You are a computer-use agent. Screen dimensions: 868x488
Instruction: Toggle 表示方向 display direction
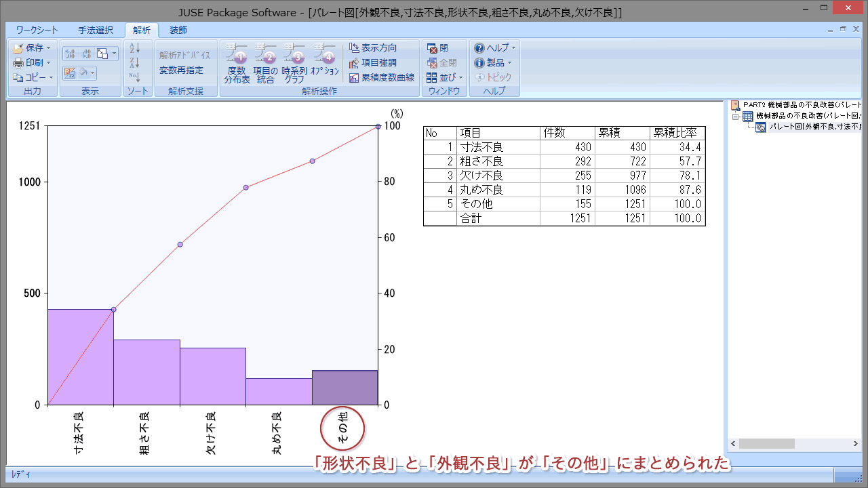[373, 48]
